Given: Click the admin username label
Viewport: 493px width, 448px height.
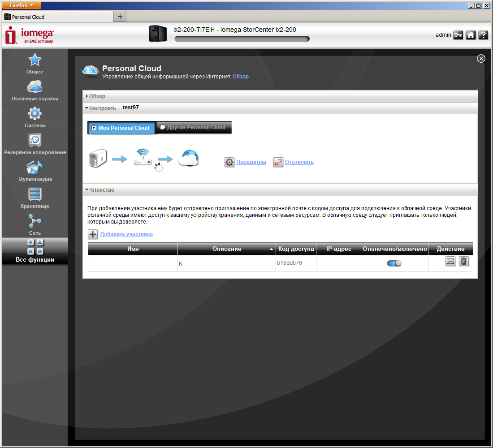Looking at the screenshot, I should pos(443,35).
